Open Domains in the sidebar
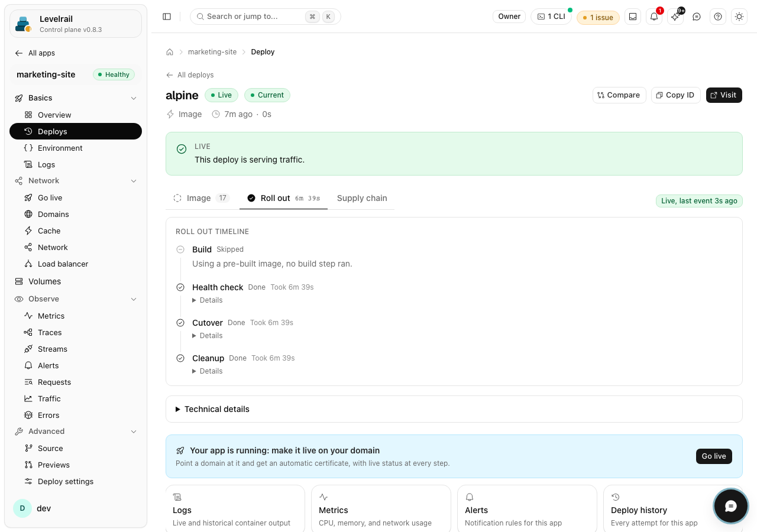Image resolution: width=757 pixels, height=532 pixels. tap(76, 214)
